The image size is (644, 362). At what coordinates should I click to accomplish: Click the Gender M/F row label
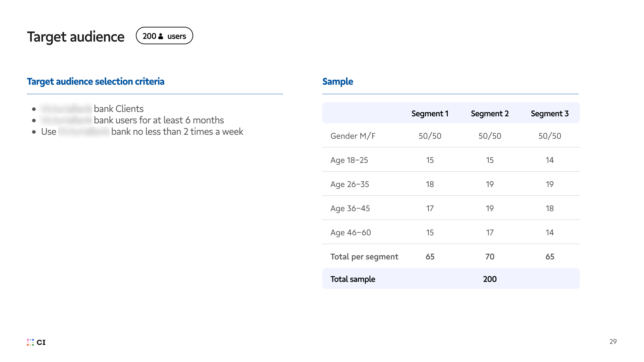click(x=353, y=136)
